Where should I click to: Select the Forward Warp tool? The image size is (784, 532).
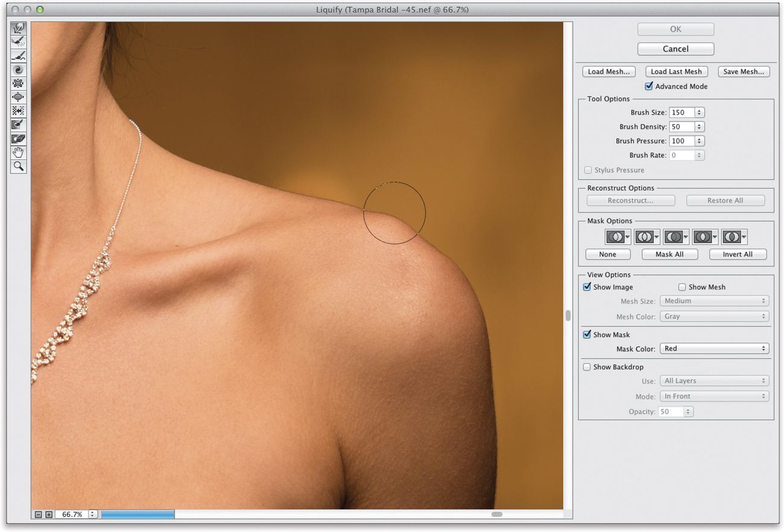pyautogui.click(x=19, y=28)
